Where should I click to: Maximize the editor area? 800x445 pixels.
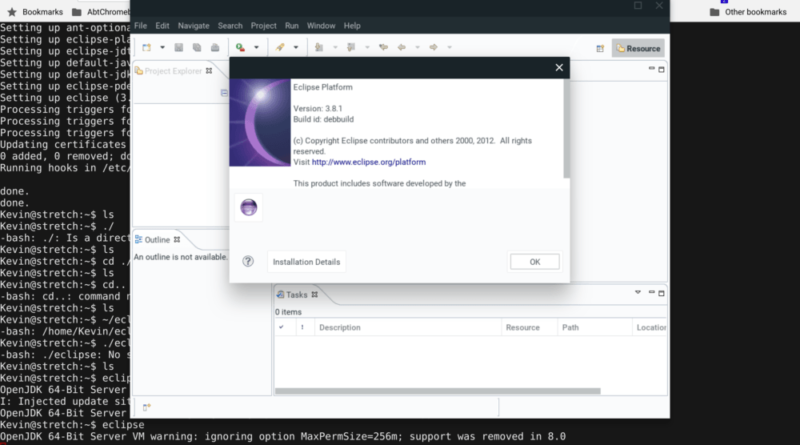click(662, 69)
